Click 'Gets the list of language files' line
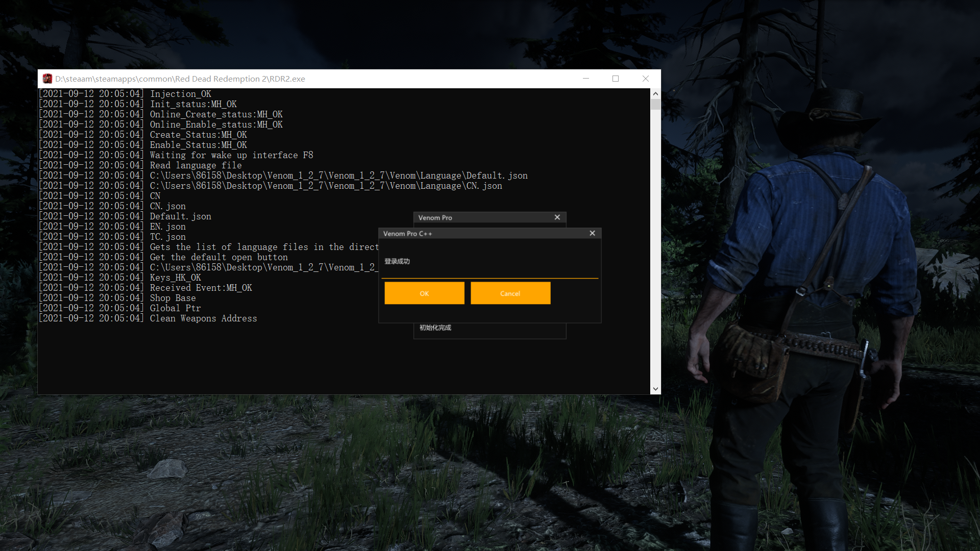 tap(209, 247)
